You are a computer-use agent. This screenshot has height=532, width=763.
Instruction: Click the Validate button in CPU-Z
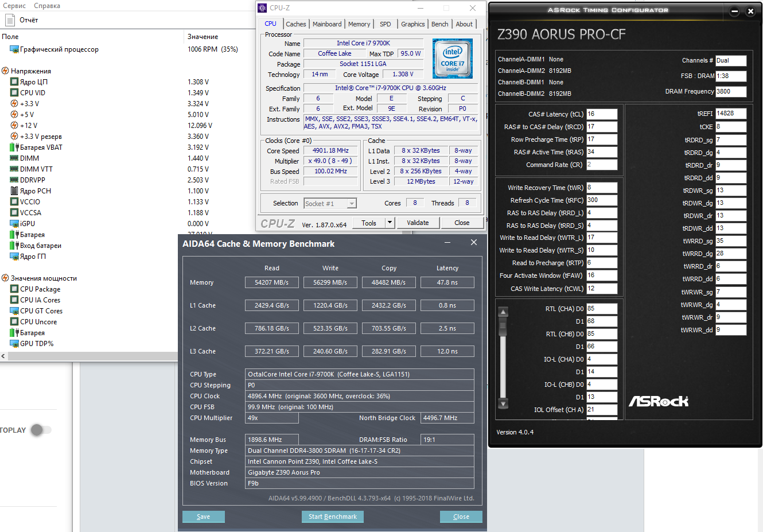pos(418,223)
